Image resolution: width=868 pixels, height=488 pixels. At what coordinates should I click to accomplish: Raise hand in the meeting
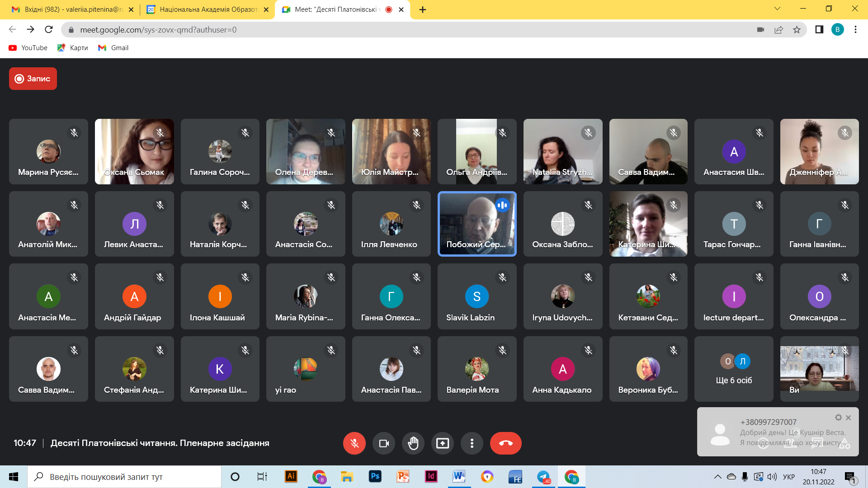pyautogui.click(x=413, y=443)
